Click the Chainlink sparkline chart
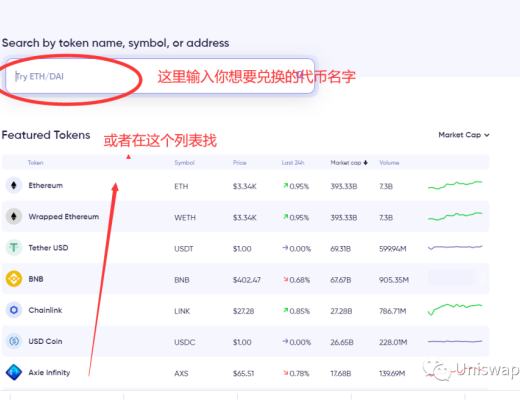 point(455,309)
